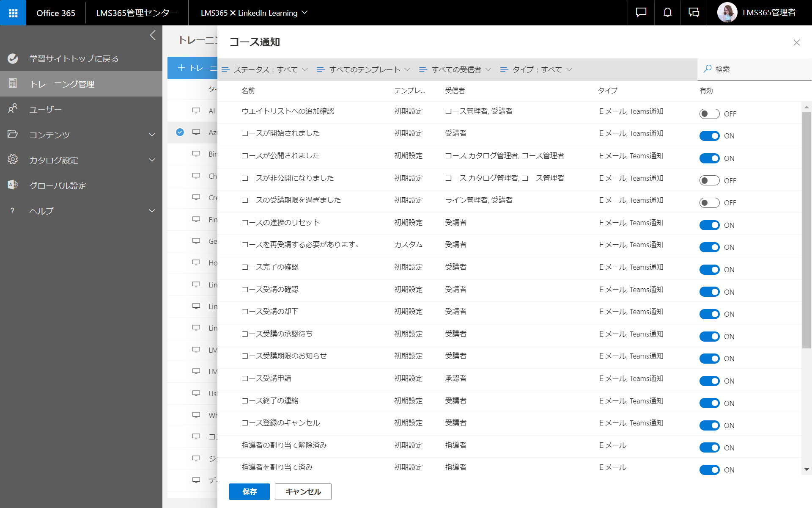812x508 pixels.
Task: Select グローバル設定 in the sidebar
Action: [81, 185]
